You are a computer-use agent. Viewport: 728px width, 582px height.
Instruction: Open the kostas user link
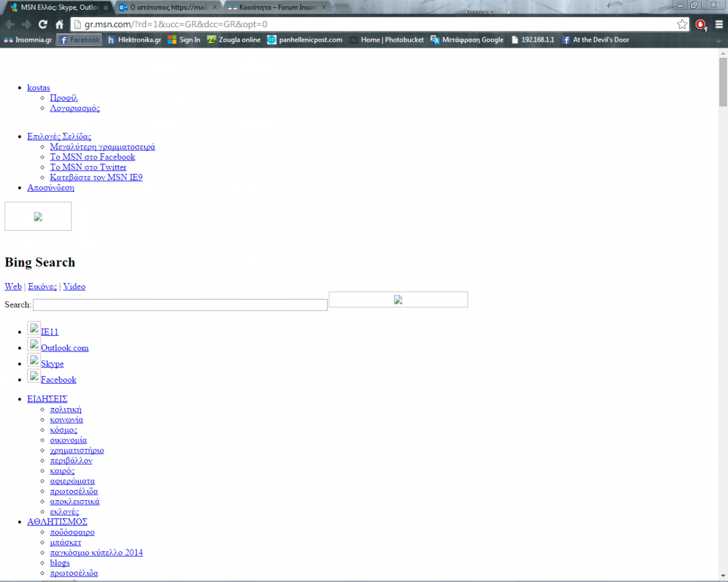click(39, 88)
